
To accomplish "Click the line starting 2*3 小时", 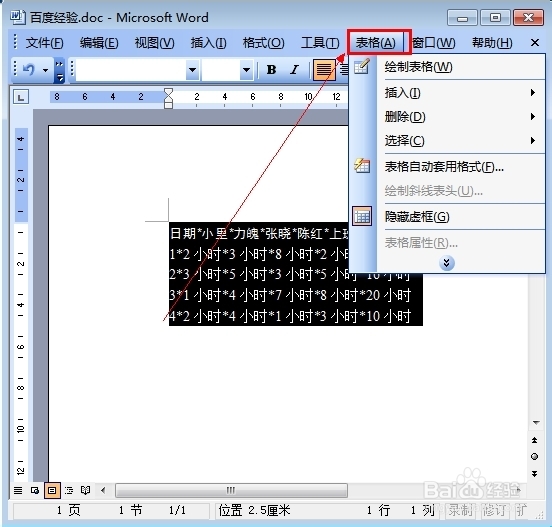I will point(289,274).
